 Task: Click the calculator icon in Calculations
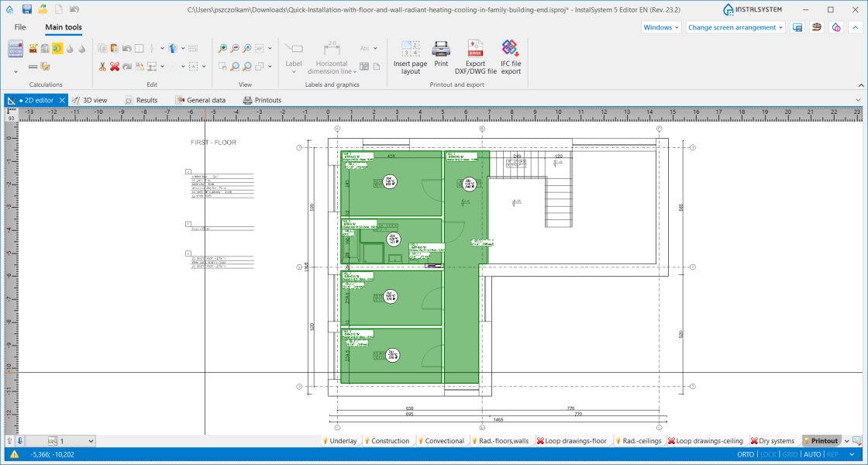(x=15, y=49)
